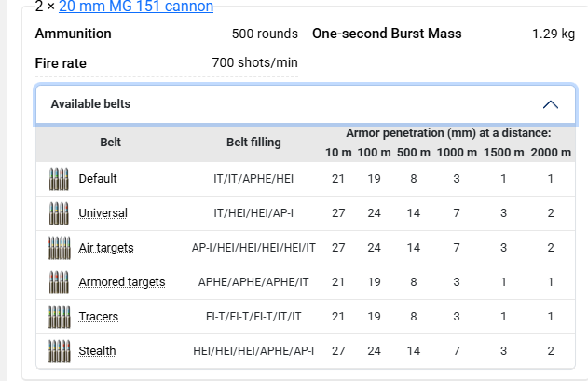Click the Default belt ammo icon
Viewport: 588px width, 381px height.
coord(59,178)
